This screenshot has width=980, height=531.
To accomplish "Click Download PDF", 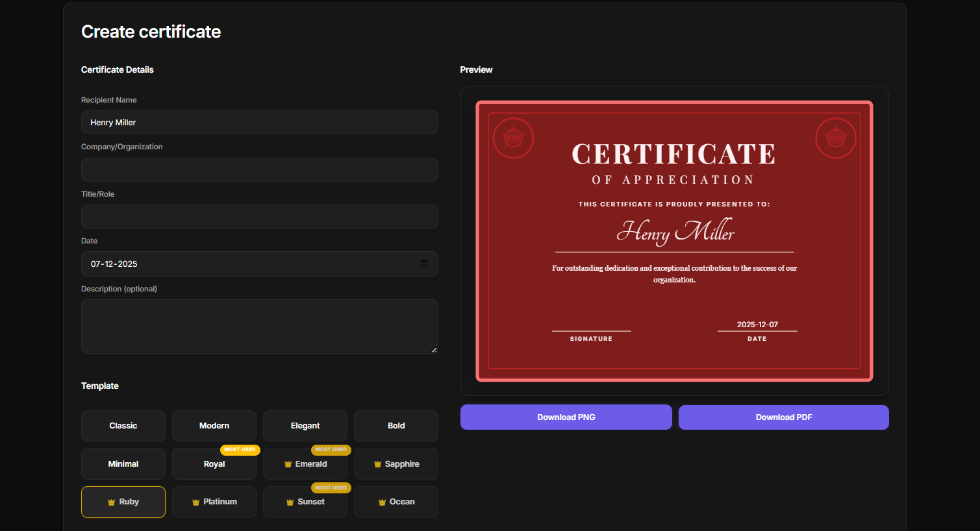I will [783, 417].
